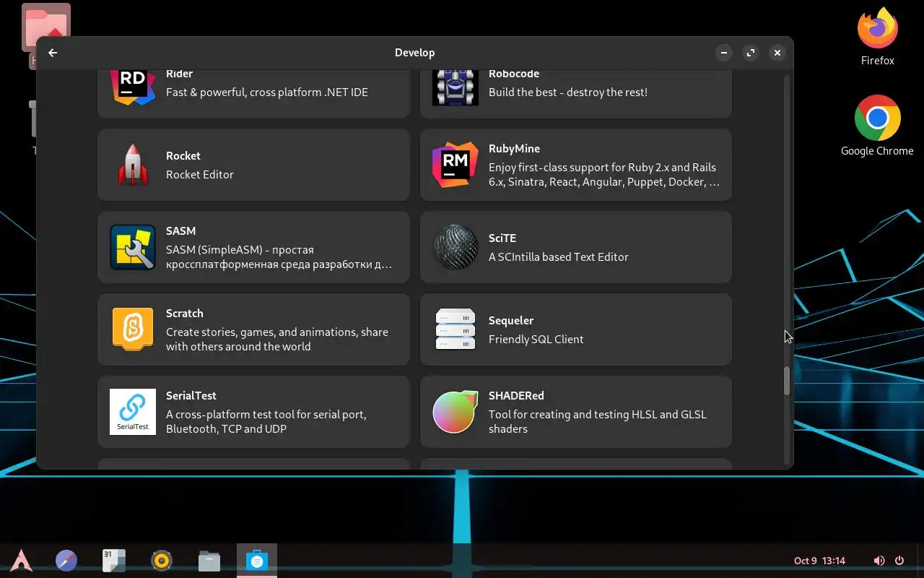Open the file manager in taskbar
Screen dimensions: 924x578
click(209, 561)
